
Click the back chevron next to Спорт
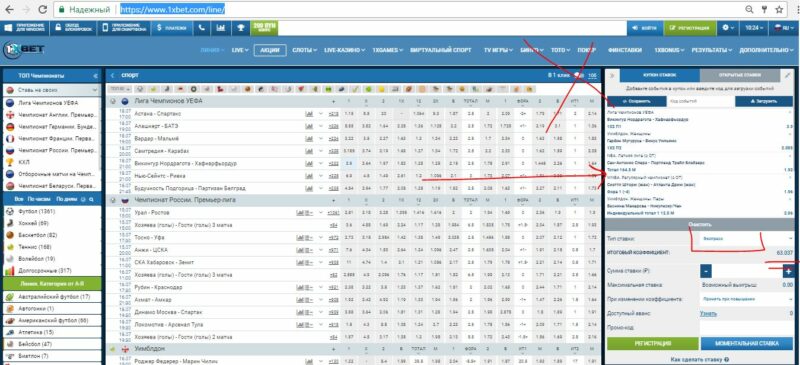tap(112, 75)
